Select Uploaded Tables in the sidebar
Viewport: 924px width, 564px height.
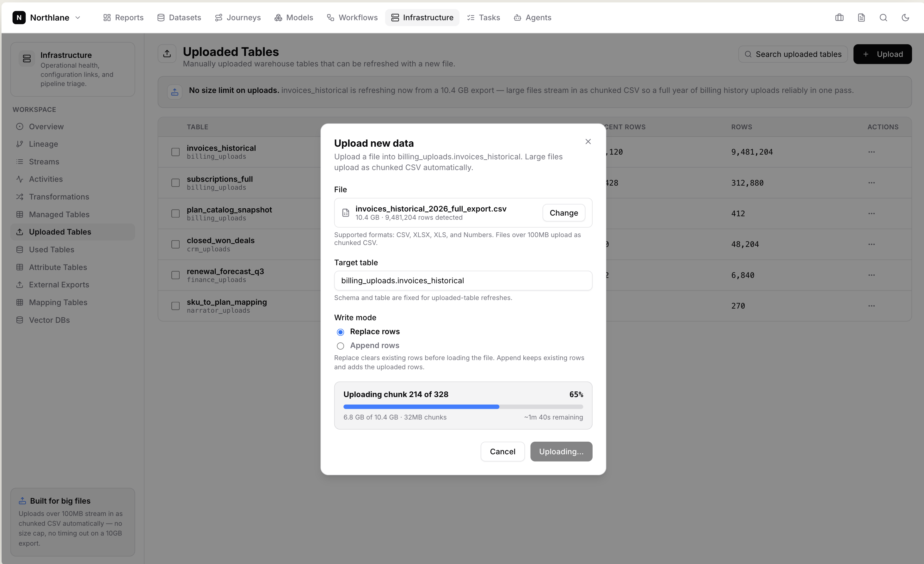73,232
